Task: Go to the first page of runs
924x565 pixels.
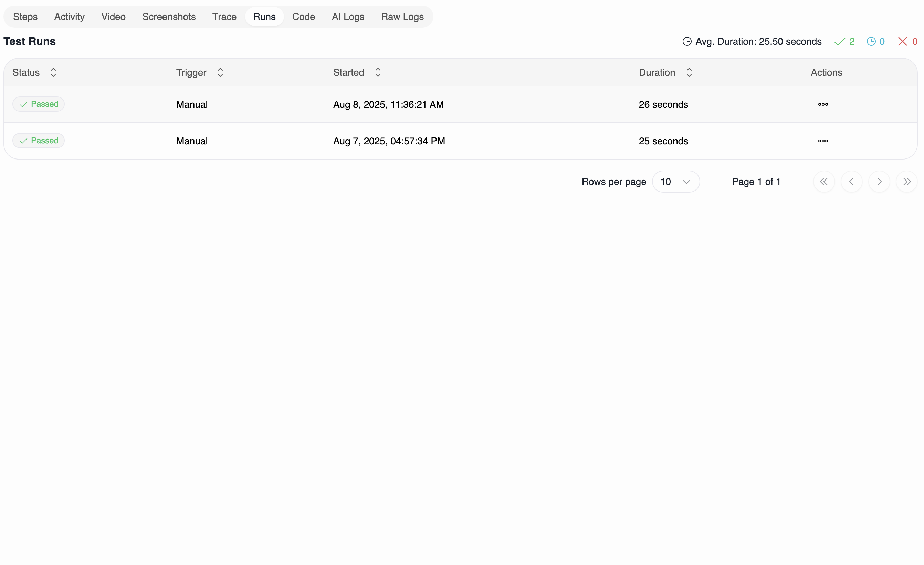Action: 824,182
